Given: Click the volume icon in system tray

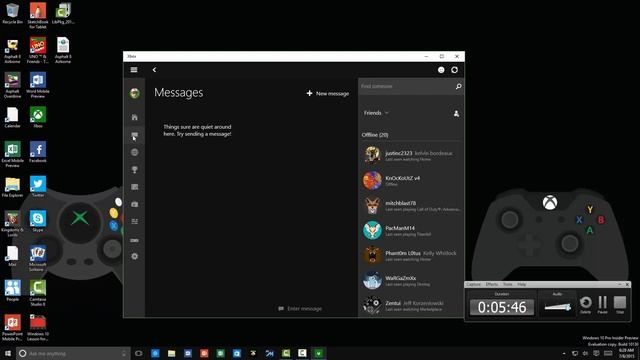Looking at the screenshot, I should pos(586,353).
